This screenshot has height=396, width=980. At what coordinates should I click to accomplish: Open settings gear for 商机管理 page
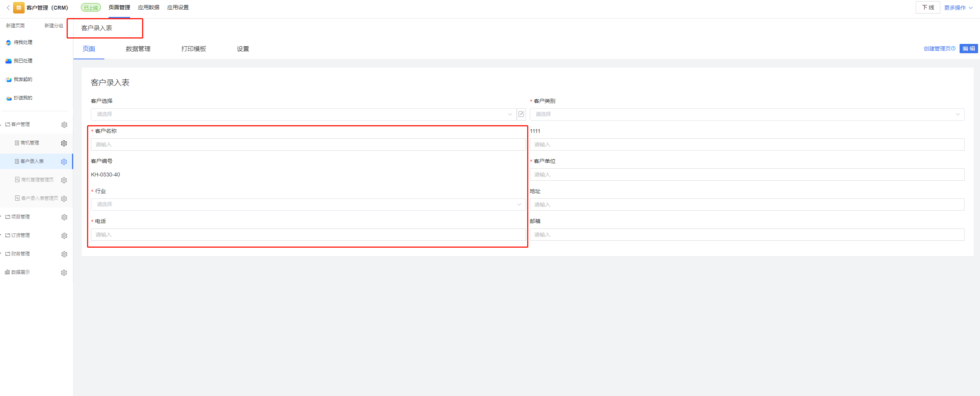coord(64,143)
